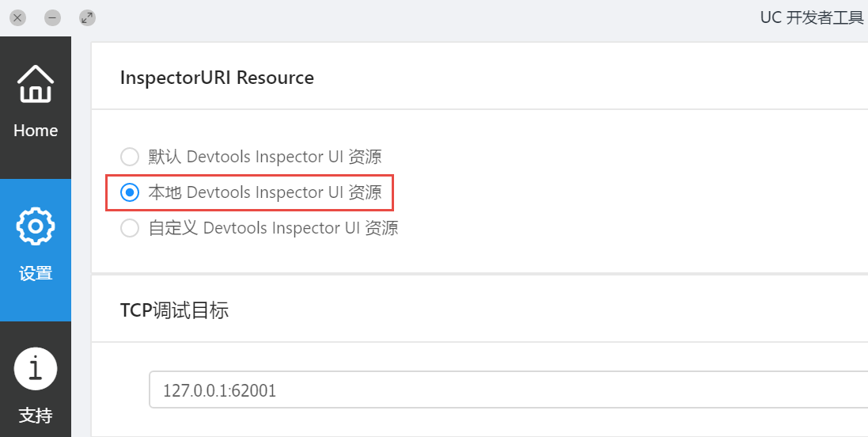Viewport: 868px width, 437px height.
Task: Click the UC 开发者工具 window title
Action: point(812,17)
